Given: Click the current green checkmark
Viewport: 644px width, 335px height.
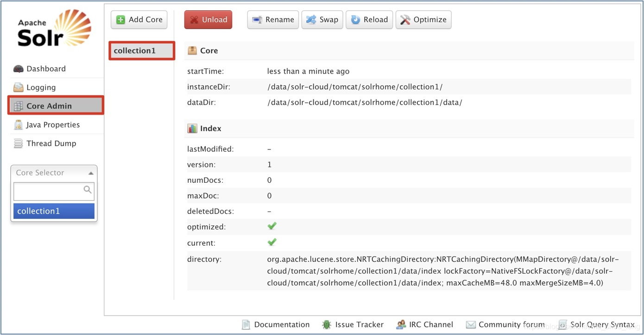Looking at the screenshot, I should pos(272,242).
